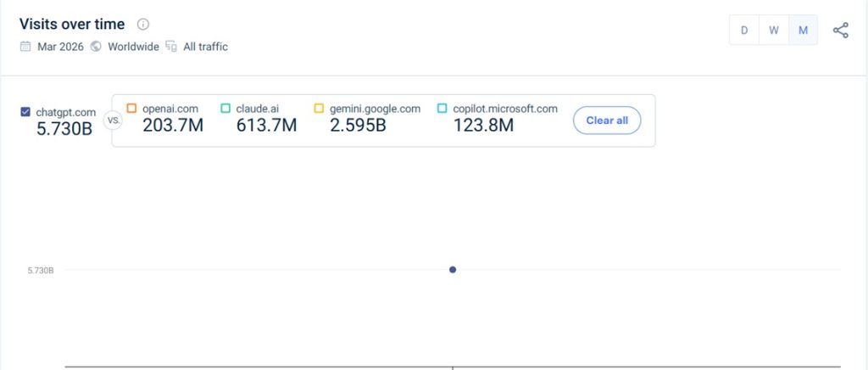Click the share icon

840,31
